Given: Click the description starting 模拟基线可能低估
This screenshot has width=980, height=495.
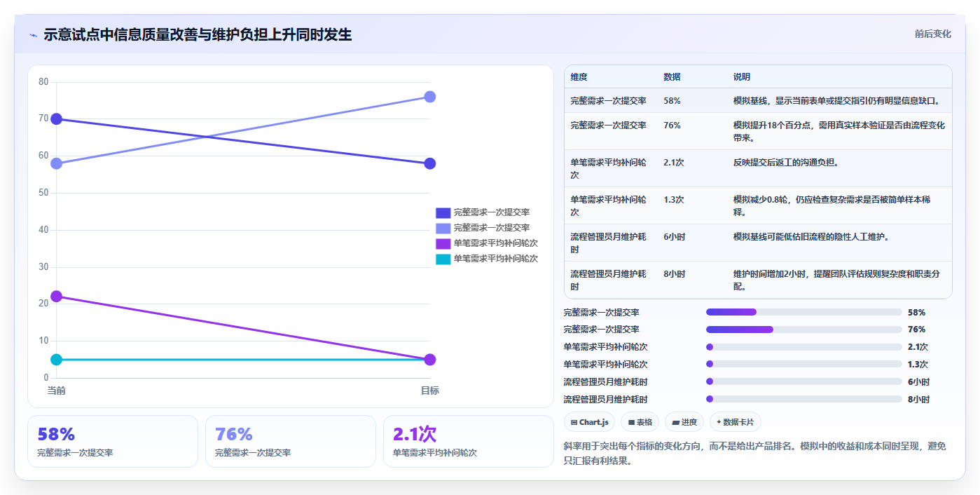Looking at the screenshot, I should click(x=811, y=237).
